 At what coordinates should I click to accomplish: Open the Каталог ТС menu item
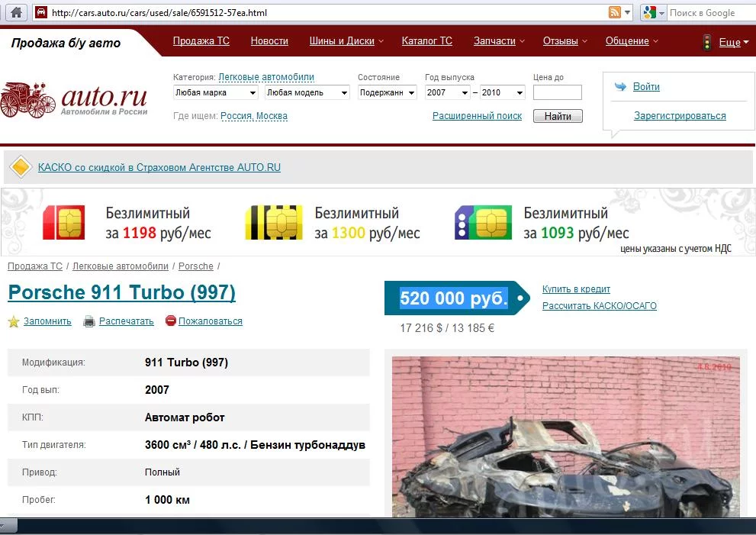[426, 41]
